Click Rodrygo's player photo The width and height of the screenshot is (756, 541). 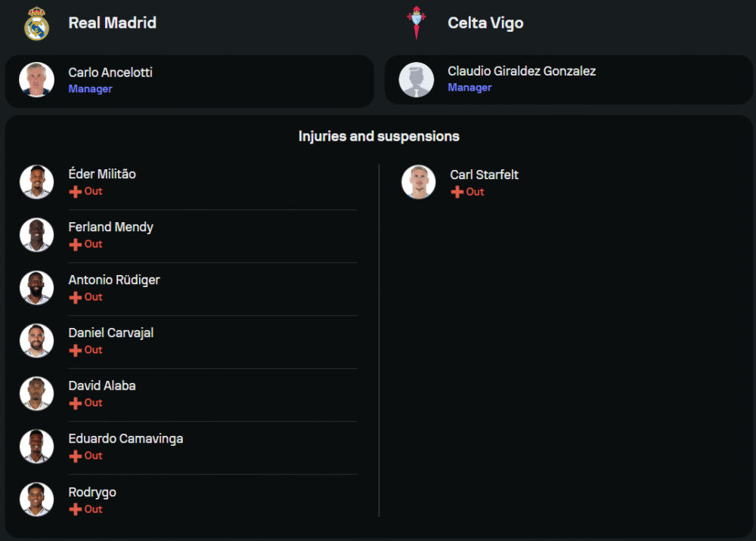tap(36, 499)
